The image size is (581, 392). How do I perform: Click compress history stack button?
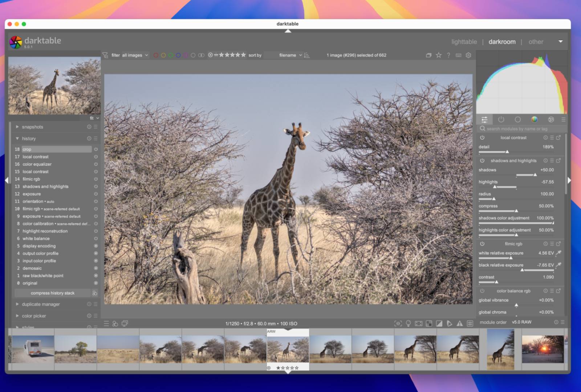53,293
